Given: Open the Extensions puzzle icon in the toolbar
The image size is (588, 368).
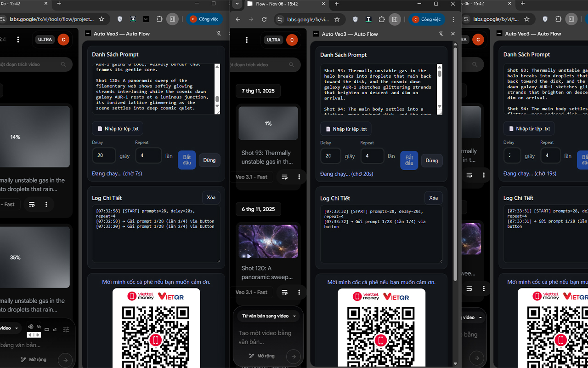Looking at the screenshot, I should 382,19.
